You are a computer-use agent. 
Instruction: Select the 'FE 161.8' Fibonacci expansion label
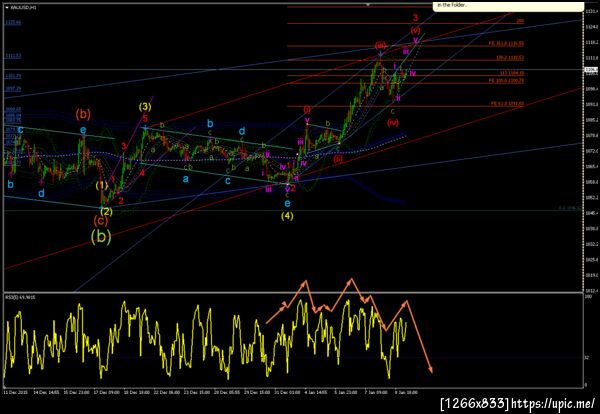(506, 44)
